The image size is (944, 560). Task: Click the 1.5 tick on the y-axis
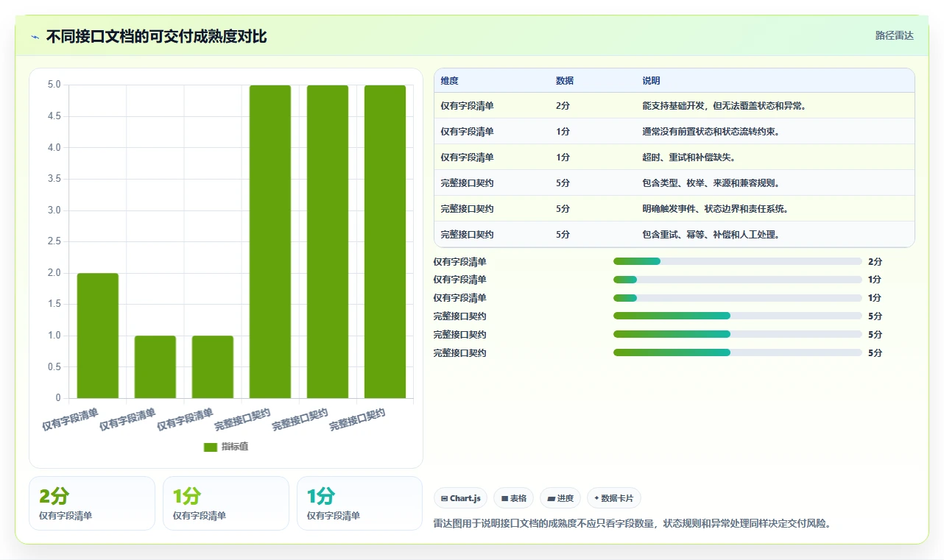click(54, 304)
